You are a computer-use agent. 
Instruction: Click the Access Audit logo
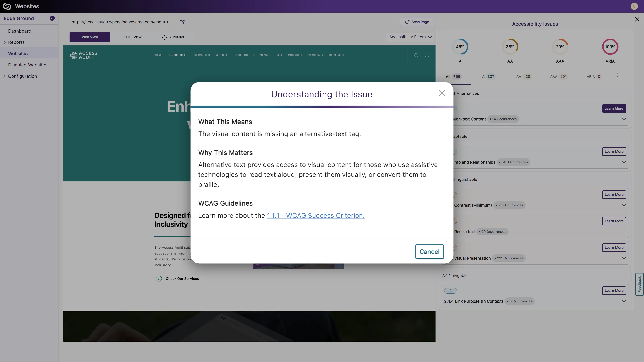point(84,55)
